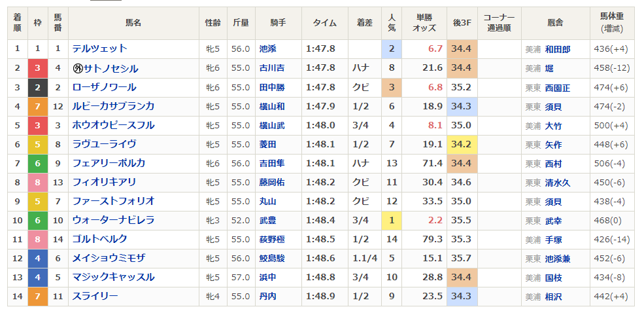This screenshot has height=313, width=644.
Task: Open jockey 池添 profile link
Action: pyautogui.click(x=267, y=49)
